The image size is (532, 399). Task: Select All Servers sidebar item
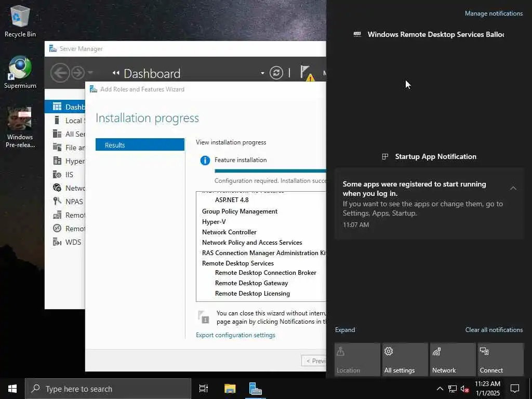[x=65, y=134]
